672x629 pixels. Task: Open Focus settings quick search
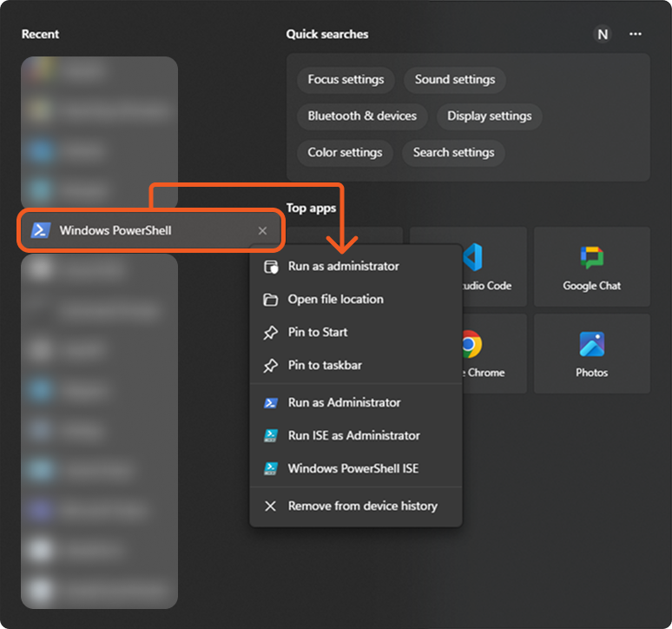346,80
